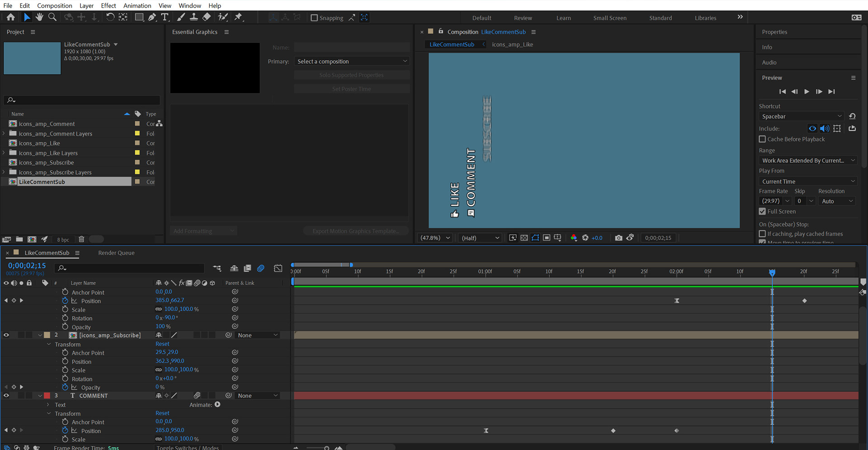Toggle the Preview include-audio speaker icon
This screenshot has height=450, width=868.
click(825, 128)
